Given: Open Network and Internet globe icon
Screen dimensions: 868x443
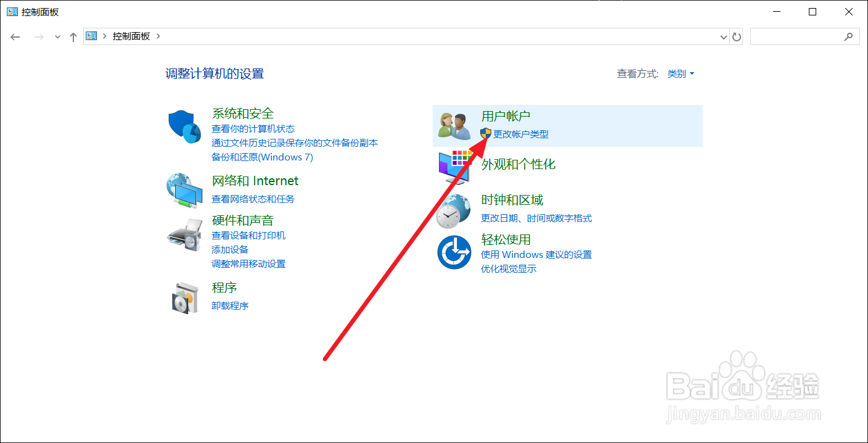Looking at the screenshot, I should point(184,190).
